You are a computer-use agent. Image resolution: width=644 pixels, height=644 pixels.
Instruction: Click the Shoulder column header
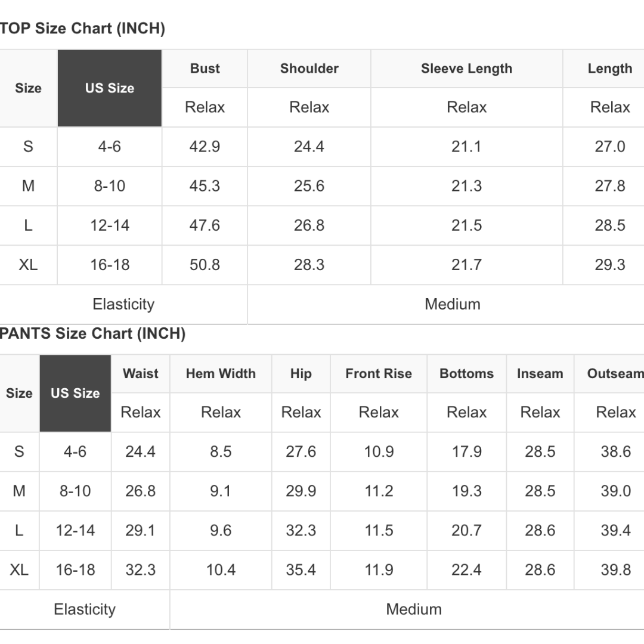pyautogui.click(x=309, y=69)
